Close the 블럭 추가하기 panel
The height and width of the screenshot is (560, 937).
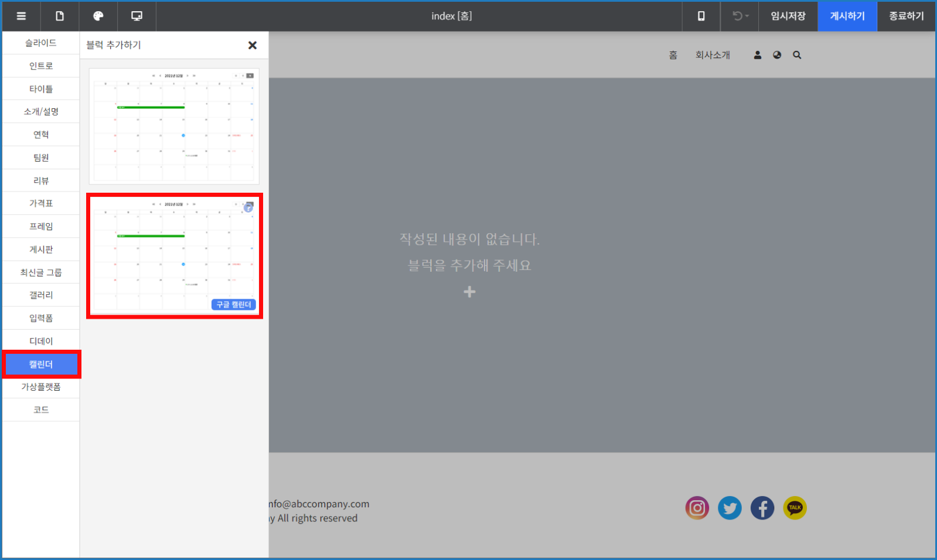click(253, 45)
